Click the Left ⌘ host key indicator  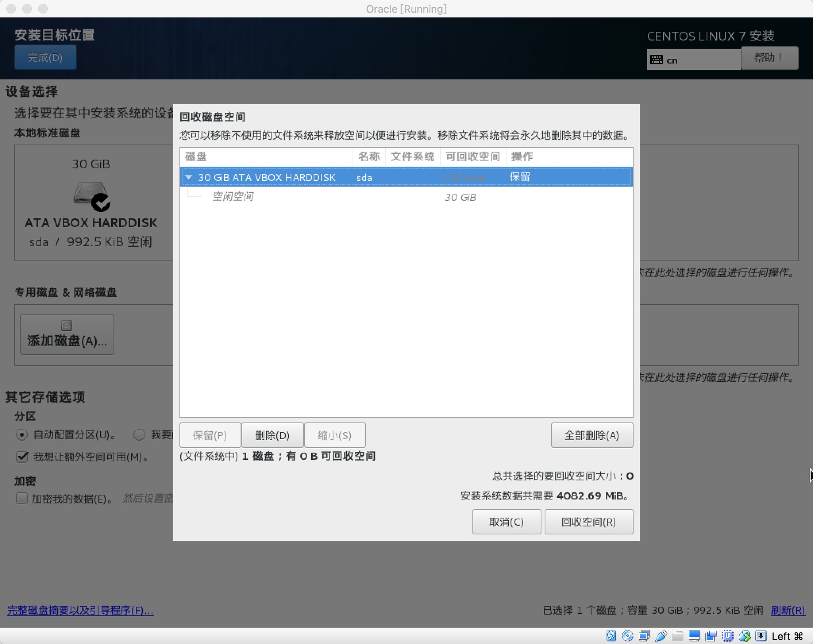tap(787, 636)
